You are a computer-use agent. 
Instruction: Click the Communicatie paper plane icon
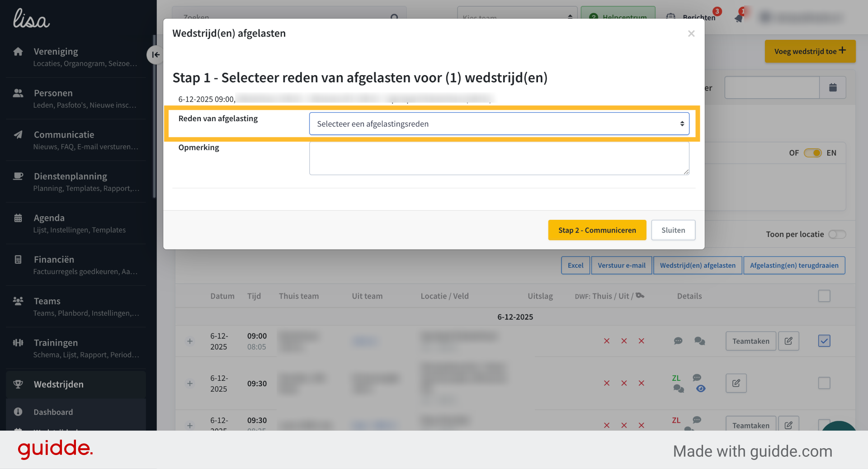18,134
